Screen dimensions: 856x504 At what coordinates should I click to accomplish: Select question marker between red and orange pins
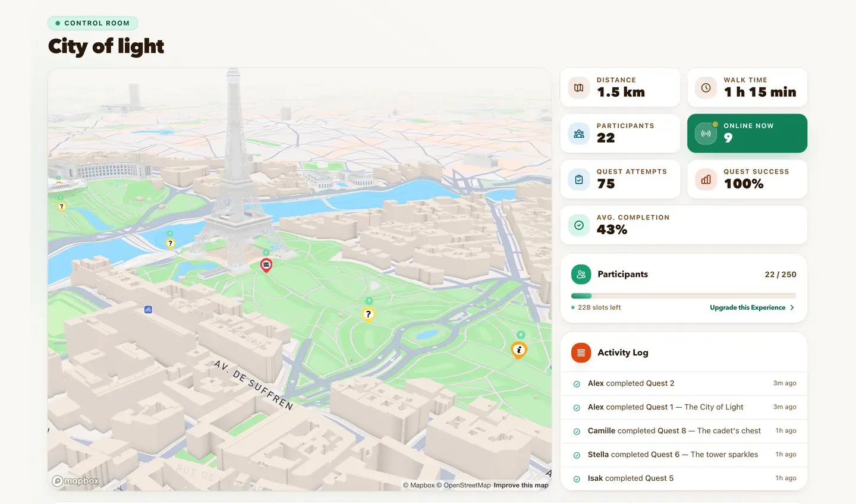[369, 314]
